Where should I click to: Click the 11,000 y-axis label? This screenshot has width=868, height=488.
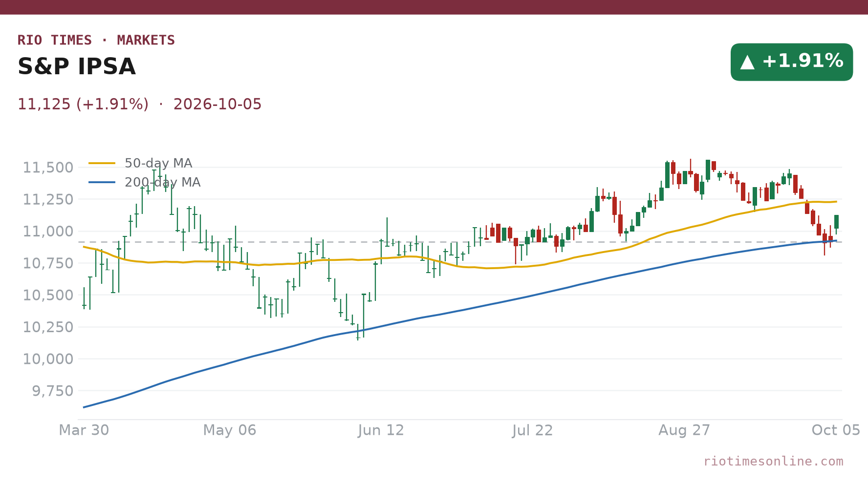(48, 232)
